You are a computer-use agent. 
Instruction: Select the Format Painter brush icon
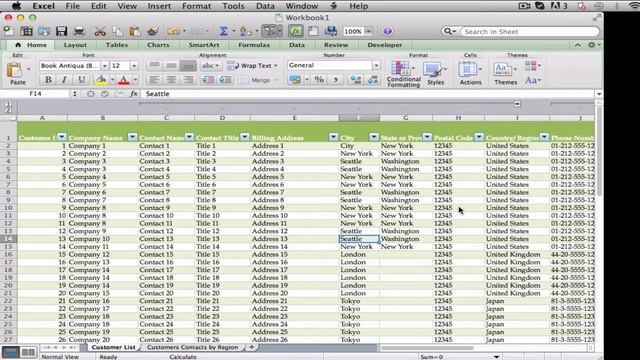tap(153, 31)
